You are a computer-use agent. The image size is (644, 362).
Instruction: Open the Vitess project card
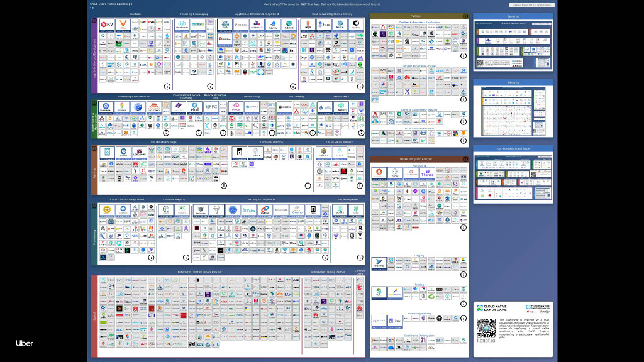click(123, 25)
